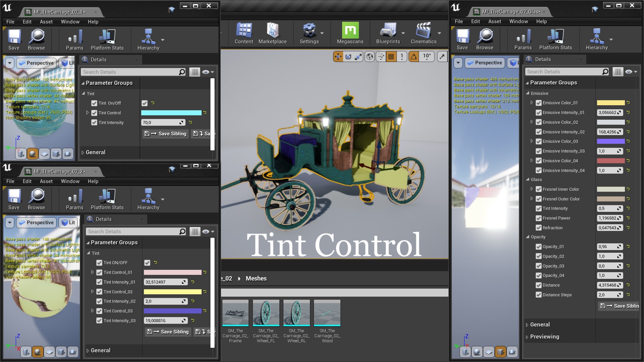
Task: Collapse the Glass parameter group
Action: click(x=528, y=180)
